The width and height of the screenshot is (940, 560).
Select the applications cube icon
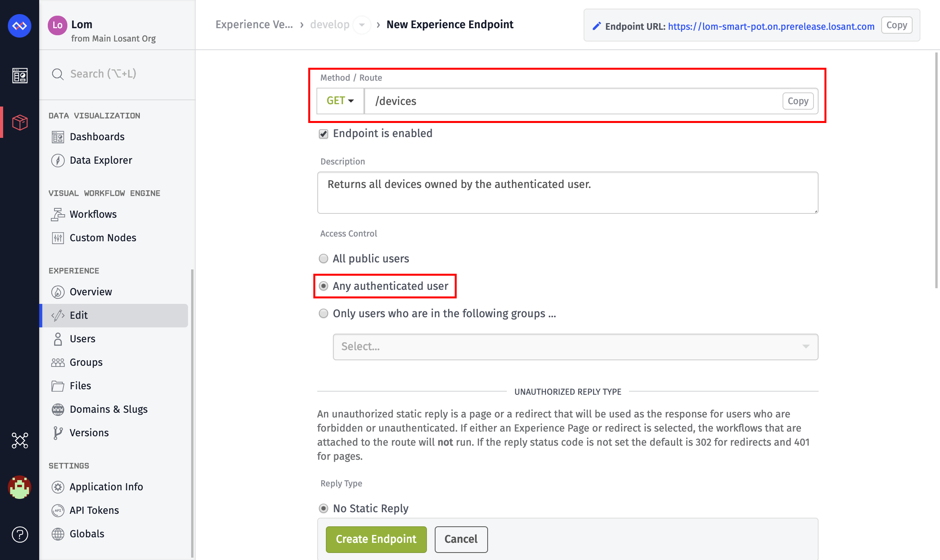(x=20, y=123)
